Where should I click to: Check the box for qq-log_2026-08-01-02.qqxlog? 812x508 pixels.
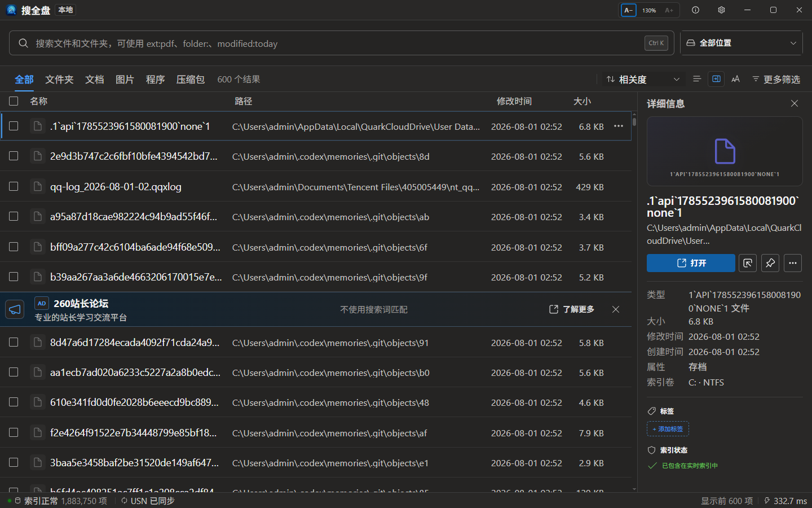pos(14,186)
